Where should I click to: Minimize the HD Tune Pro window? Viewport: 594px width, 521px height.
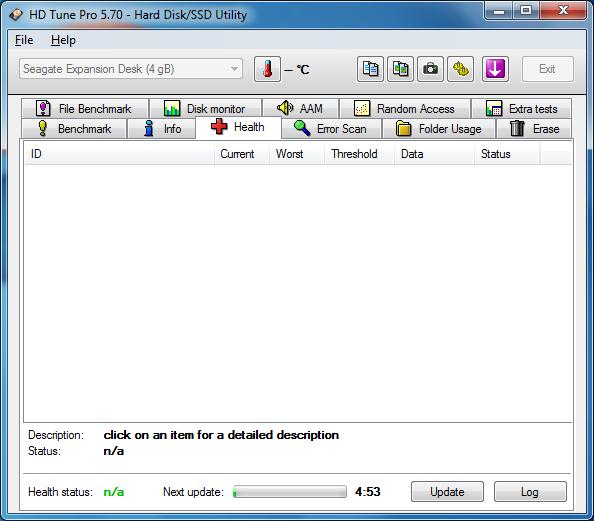[x=499, y=11]
